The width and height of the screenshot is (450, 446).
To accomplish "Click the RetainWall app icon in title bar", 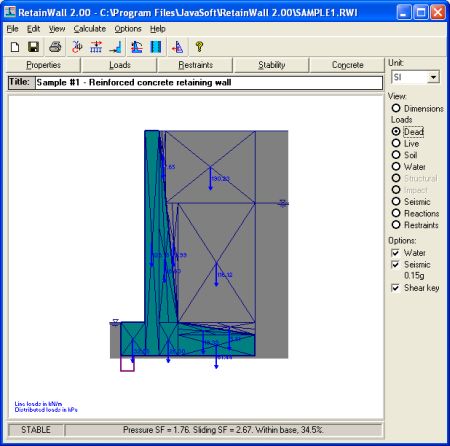I will tap(10, 12).
